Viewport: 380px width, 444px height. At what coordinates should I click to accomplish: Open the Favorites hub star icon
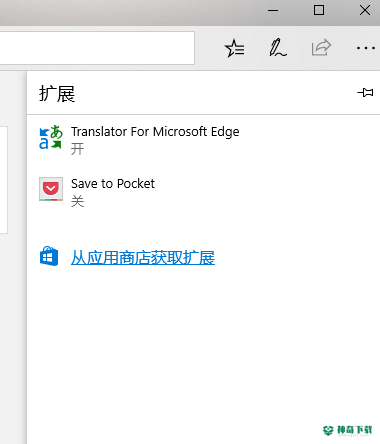(x=235, y=49)
